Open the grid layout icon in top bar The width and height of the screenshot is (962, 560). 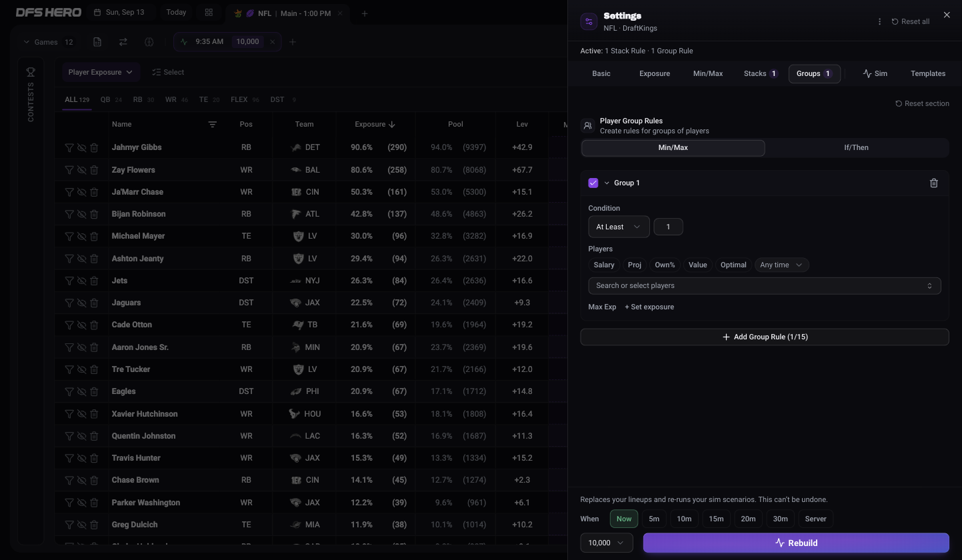pos(209,13)
